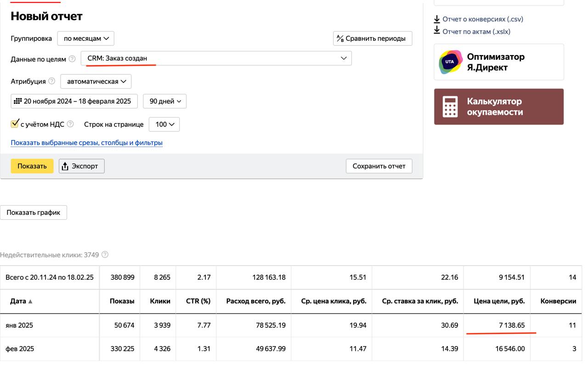Click the 4 326 clicks cell
The height and width of the screenshot is (365, 588).
click(x=161, y=349)
